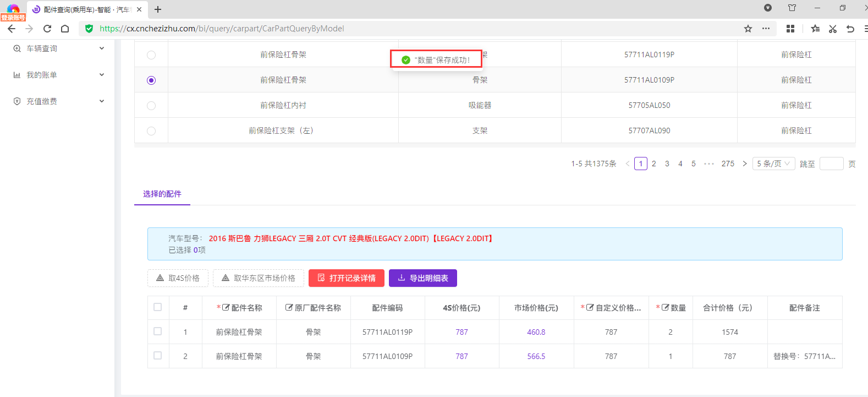
Task: Select radio for part 57711AL0109P
Action: [151, 80]
